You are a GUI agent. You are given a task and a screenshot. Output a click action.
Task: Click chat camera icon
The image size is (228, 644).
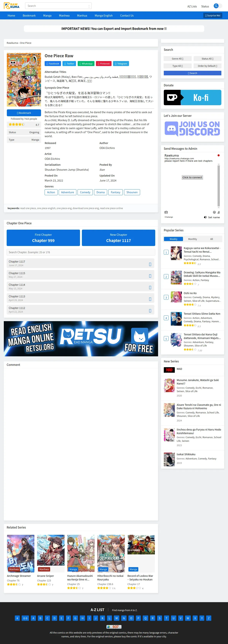tap(166, 212)
